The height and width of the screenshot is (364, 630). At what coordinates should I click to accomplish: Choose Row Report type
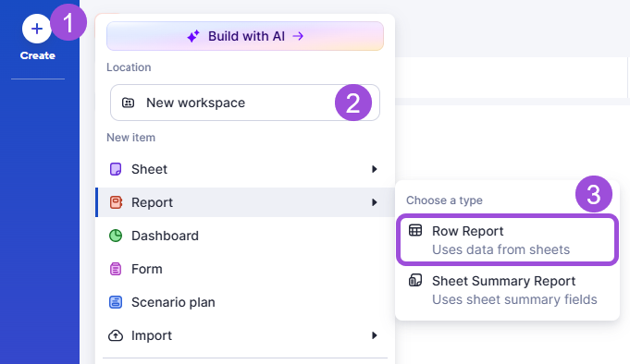tap(507, 240)
